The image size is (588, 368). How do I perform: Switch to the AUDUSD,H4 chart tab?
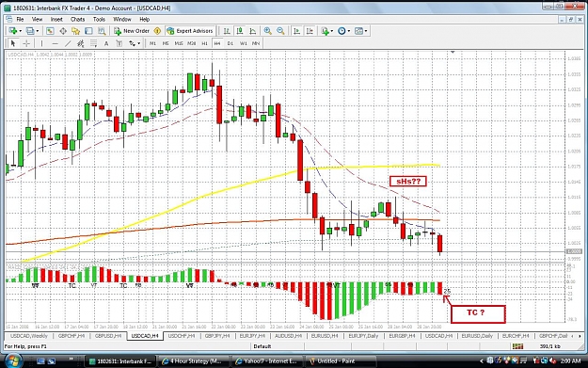(x=289, y=336)
